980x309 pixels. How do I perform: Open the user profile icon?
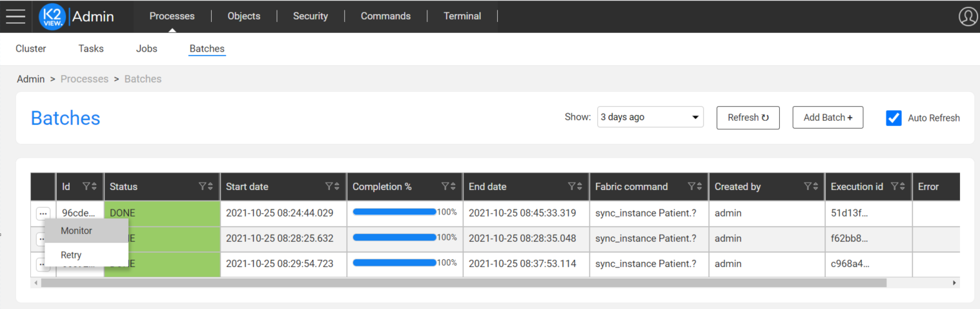967,16
